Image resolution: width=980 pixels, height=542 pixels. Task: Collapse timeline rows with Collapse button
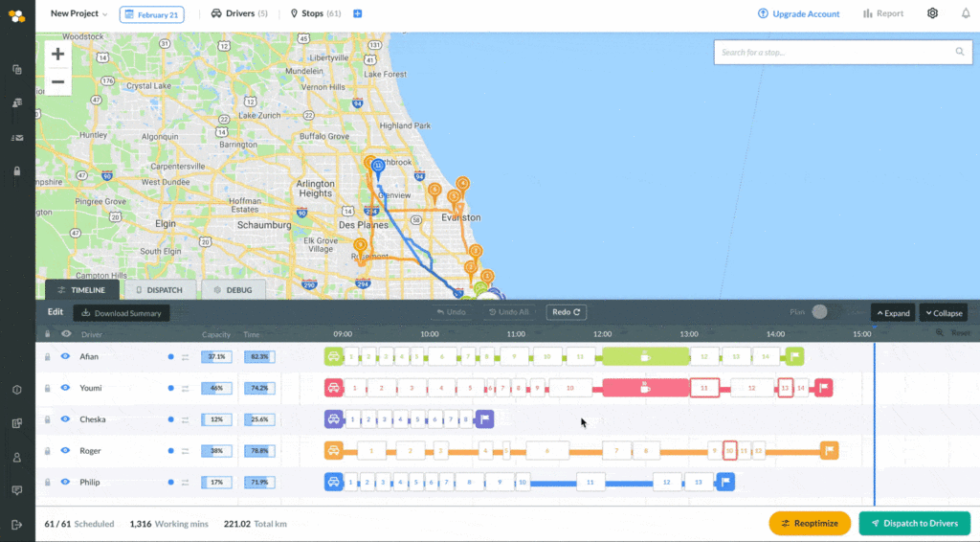(x=944, y=312)
